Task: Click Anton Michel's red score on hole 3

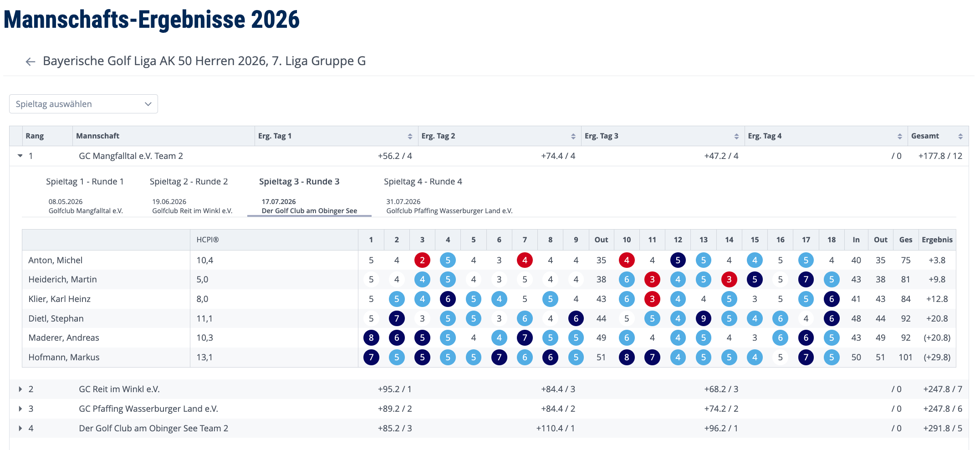Action: 422,260
